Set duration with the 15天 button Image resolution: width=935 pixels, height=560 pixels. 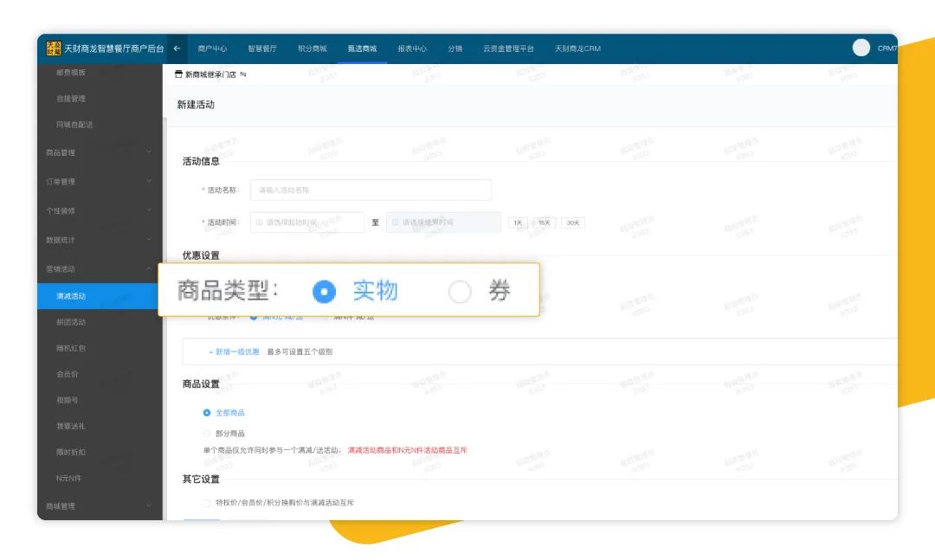point(544,222)
